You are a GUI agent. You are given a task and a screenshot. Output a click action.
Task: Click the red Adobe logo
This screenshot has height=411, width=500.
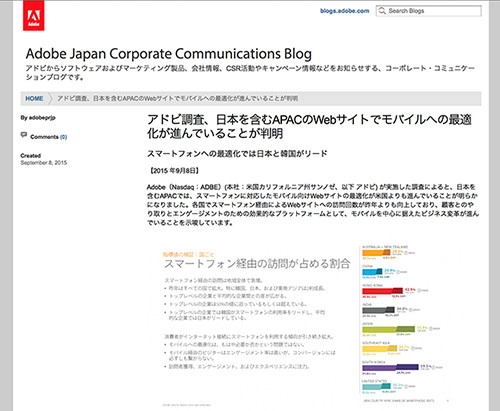[x=34, y=16]
